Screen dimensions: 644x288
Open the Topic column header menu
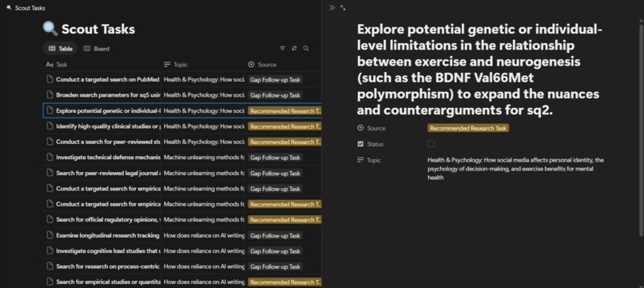176,65
